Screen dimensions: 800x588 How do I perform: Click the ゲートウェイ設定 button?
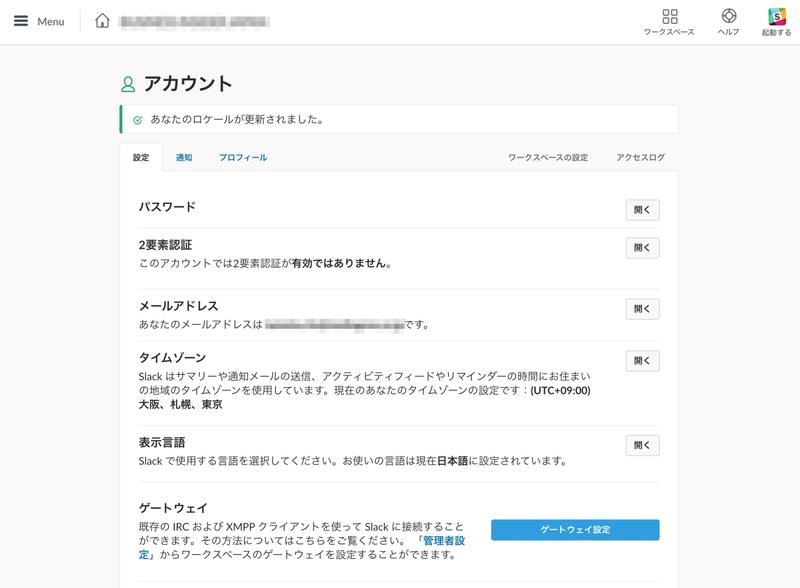pyautogui.click(x=575, y=530)
